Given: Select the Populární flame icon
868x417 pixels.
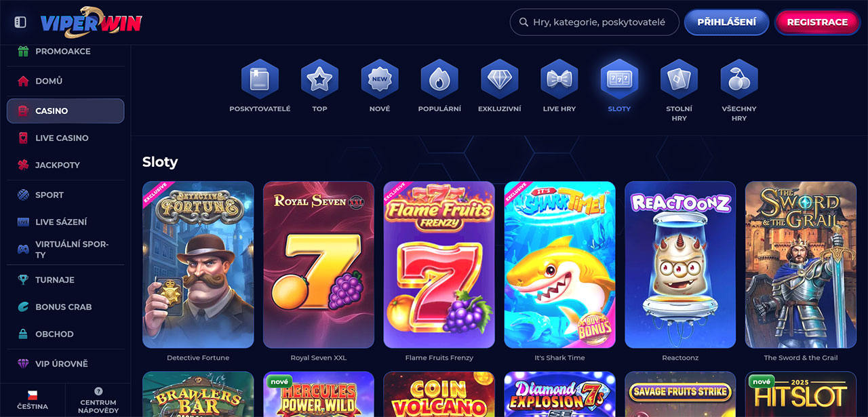Looking at the screenshot, I should pos(439,79).
